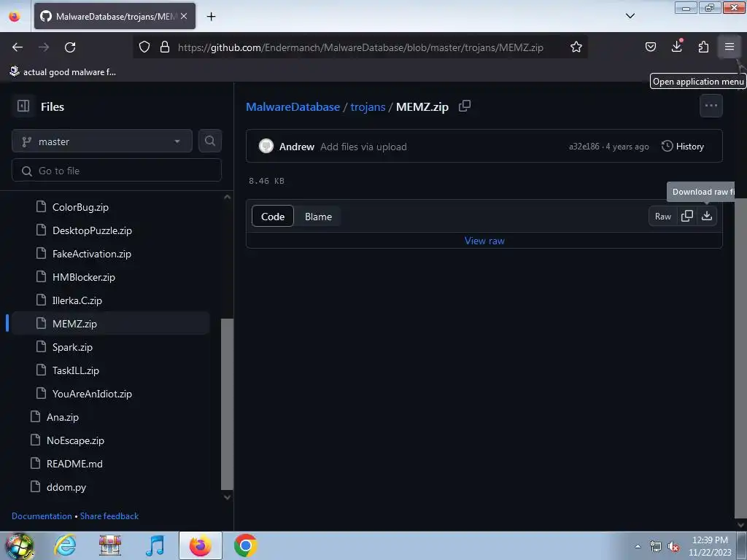Open the Save to Pocket icon
Screen dimensions: 747x560
[650, 47]
